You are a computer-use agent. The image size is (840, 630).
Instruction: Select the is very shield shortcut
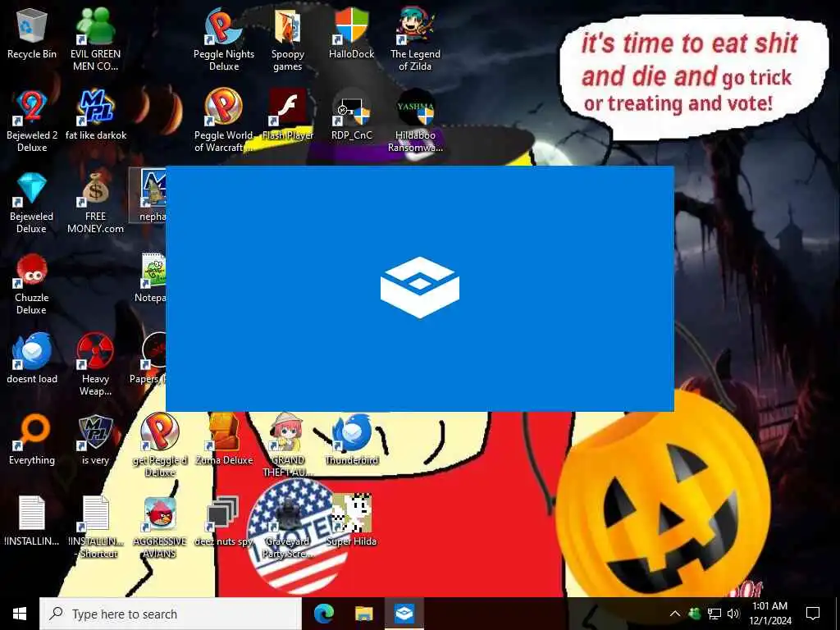(x=95, y=440)
